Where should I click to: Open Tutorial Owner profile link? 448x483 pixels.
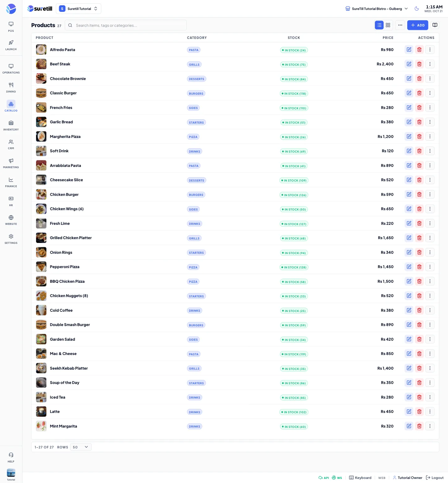pyautogui.click(x=408, y=478)
